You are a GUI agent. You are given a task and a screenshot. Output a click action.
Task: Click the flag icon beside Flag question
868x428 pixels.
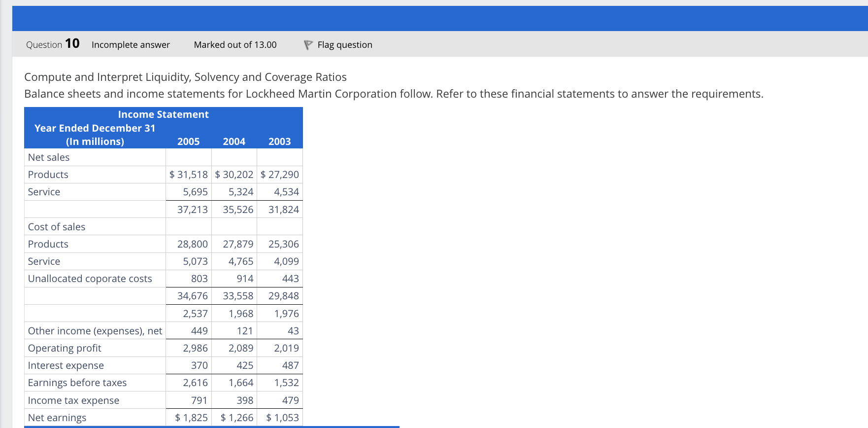[308, 45]
